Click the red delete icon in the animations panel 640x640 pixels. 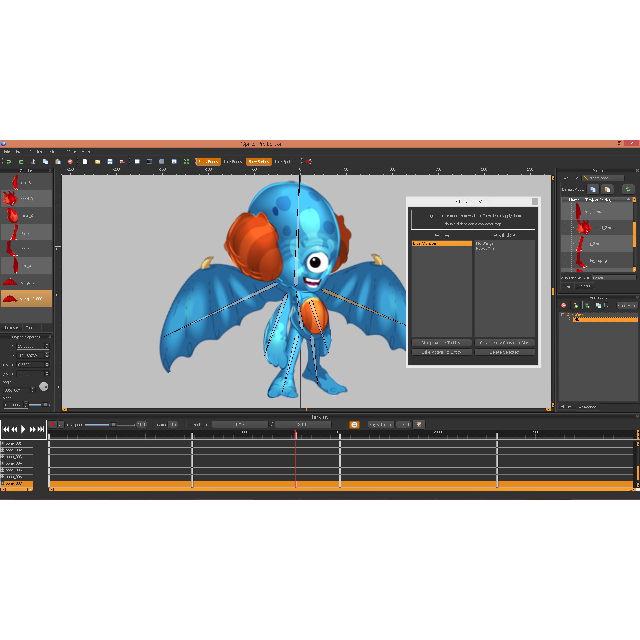coord(564,305)
